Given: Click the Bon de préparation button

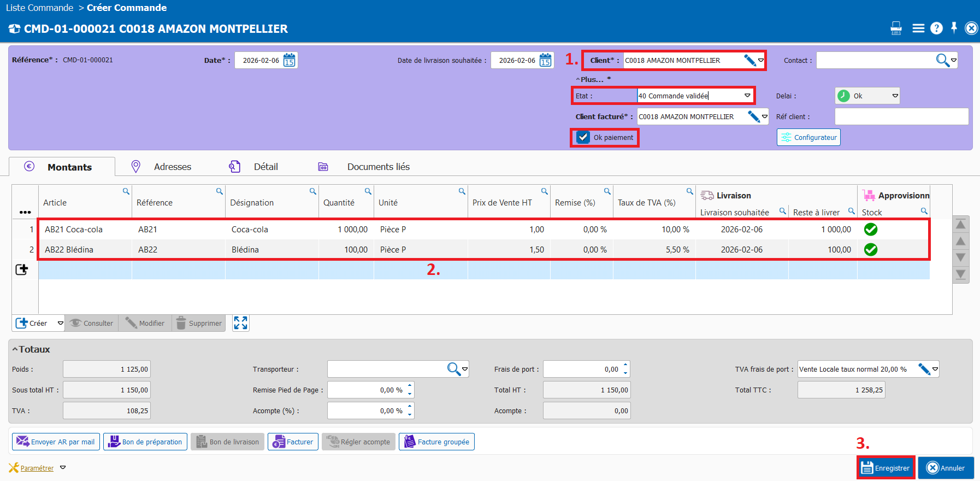Looking at the screenshot, I should [x=145, y=442].
